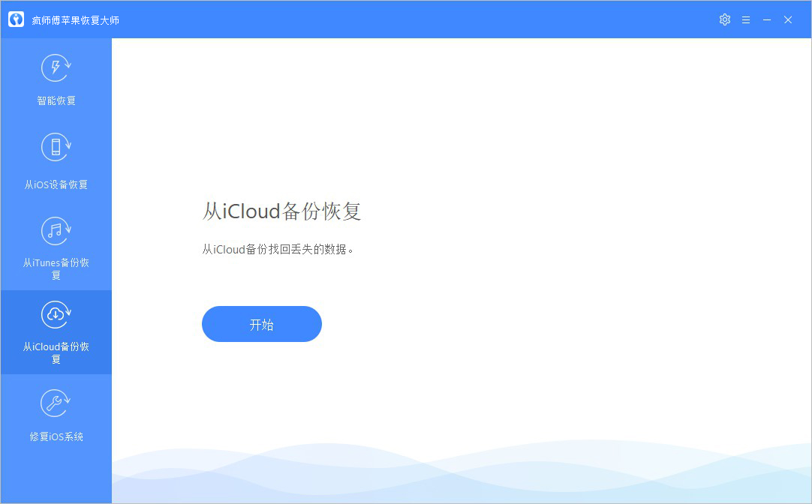The height and width of the screenshot is (504, 812).
Task: Click the 从iCloud备份找回丢失的数据 description text
Action: [x=278, y=250]
